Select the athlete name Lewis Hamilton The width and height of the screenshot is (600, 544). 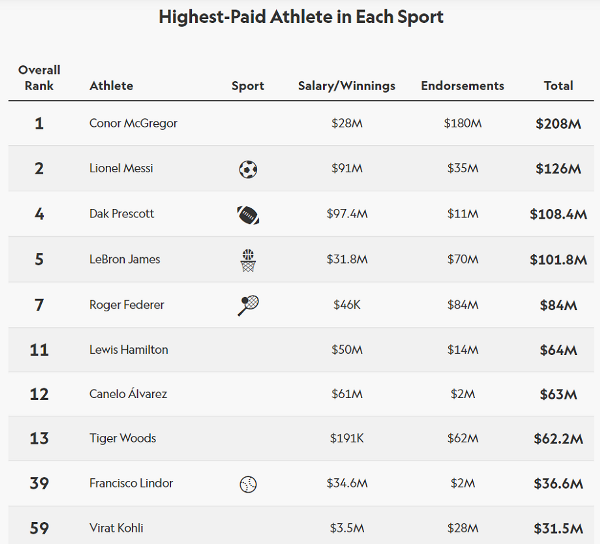pos(129,350)
